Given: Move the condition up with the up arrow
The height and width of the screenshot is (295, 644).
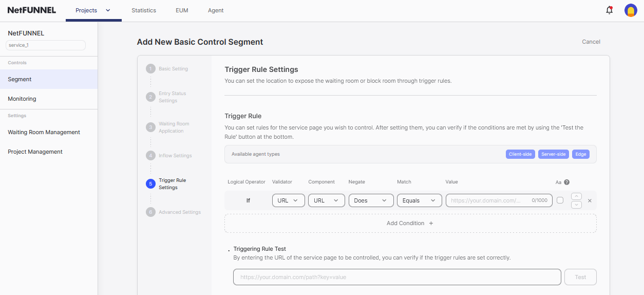Looking at the screenshot, I should coord(576,196).
